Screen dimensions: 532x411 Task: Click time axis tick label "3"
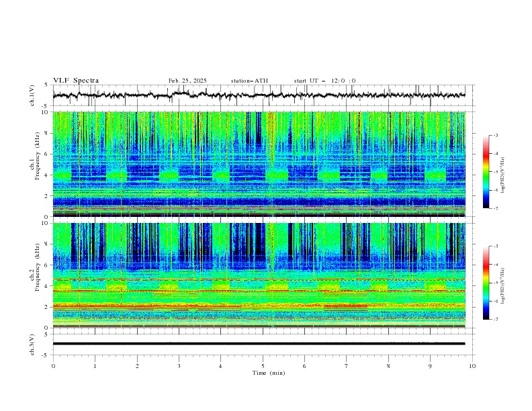179,366
